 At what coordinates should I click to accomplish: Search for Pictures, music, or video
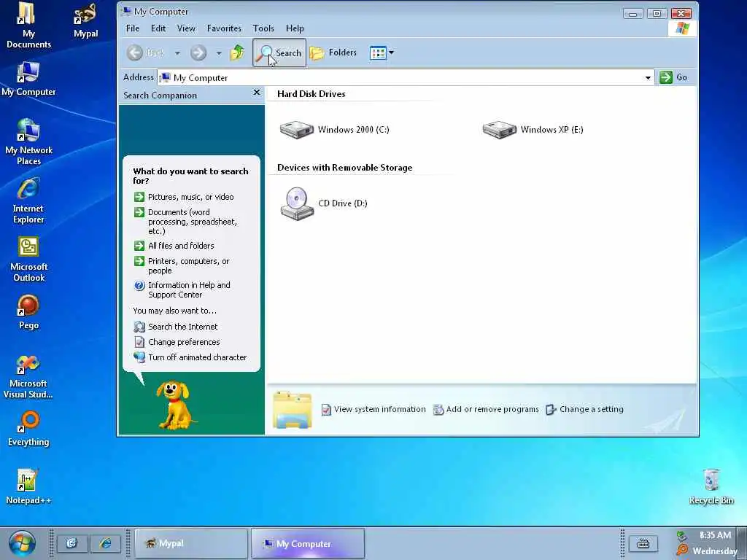click(190, 197)
